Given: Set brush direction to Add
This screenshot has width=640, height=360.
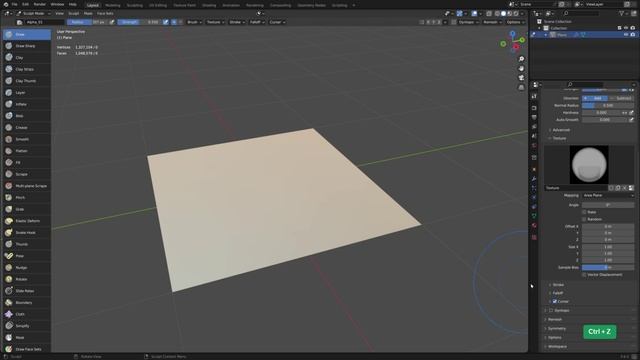Looking at the screenshot, I should pyautogui.click(x=595, y=98).
